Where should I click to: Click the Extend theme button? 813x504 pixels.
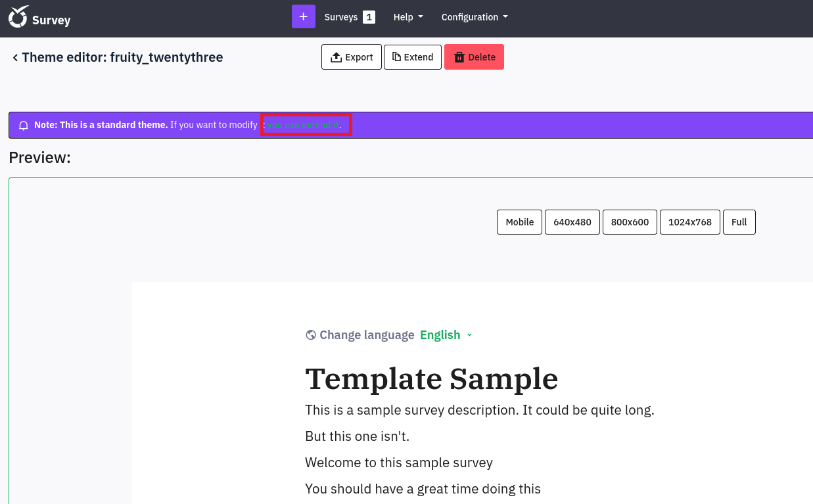(x=412, y=57)
